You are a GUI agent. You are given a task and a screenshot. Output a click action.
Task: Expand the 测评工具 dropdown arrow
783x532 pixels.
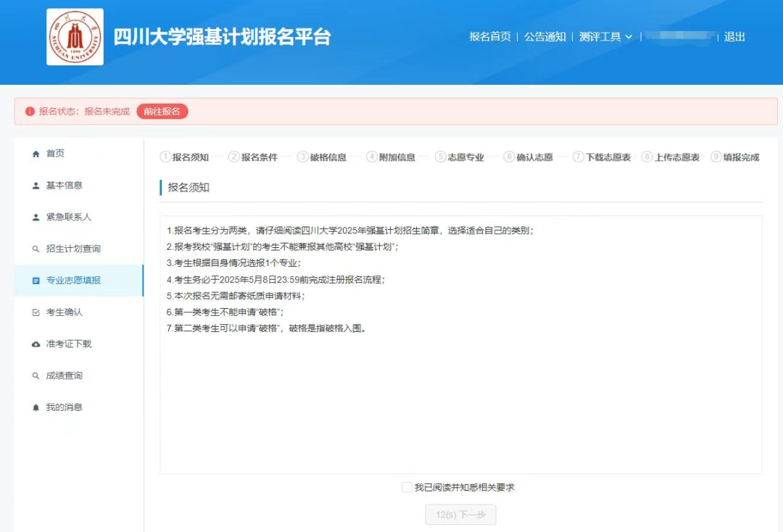pyautogui.click(x=629, y=37)
